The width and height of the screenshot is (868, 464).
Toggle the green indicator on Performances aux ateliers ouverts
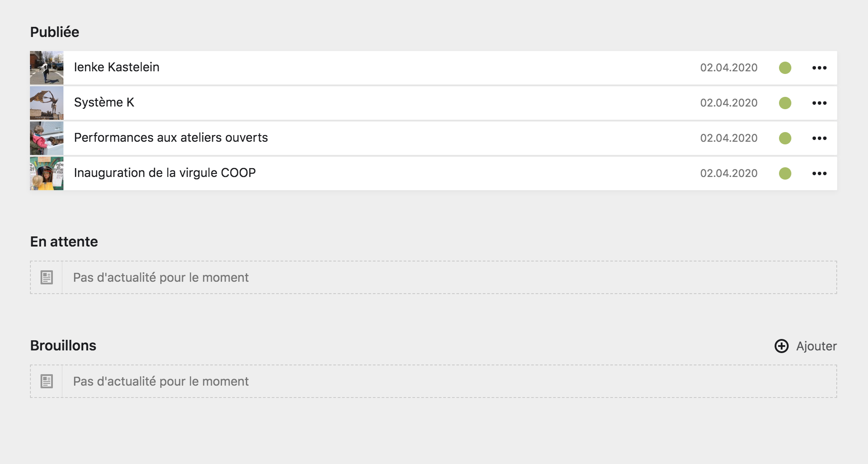(x=785, y=138)
